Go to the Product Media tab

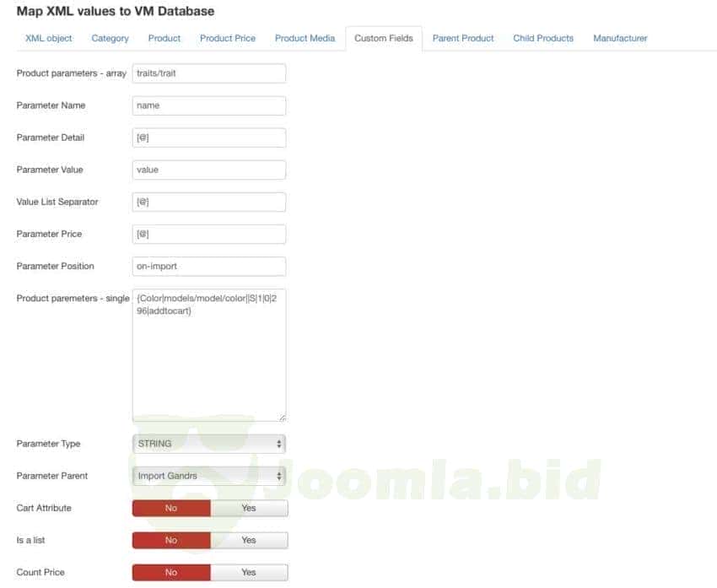coord(305,38)
